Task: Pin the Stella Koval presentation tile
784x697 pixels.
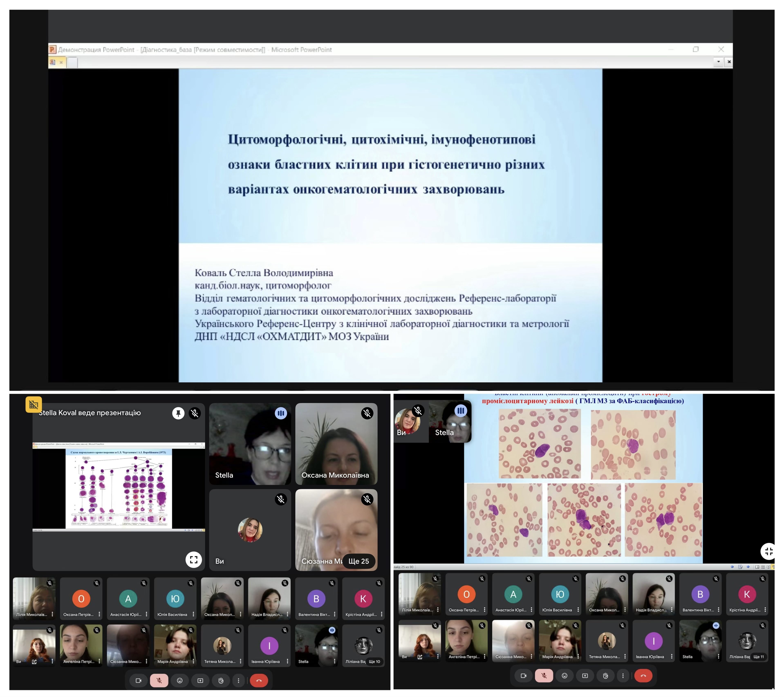Action: tap(178, 413)
